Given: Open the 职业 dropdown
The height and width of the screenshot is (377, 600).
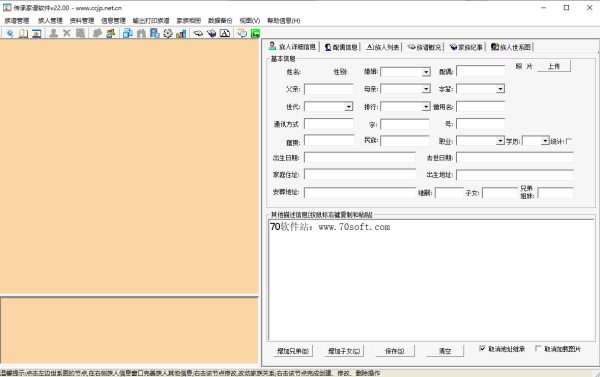Looking at the screenshot, I should point(500,141).
